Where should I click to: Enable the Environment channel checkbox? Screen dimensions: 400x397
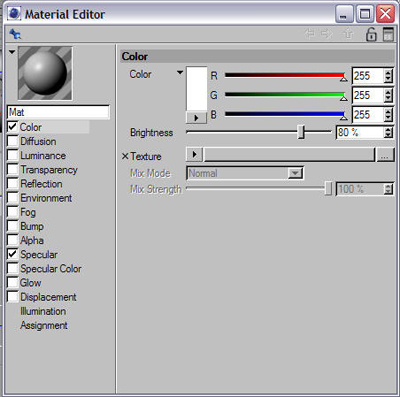(13, 198)
